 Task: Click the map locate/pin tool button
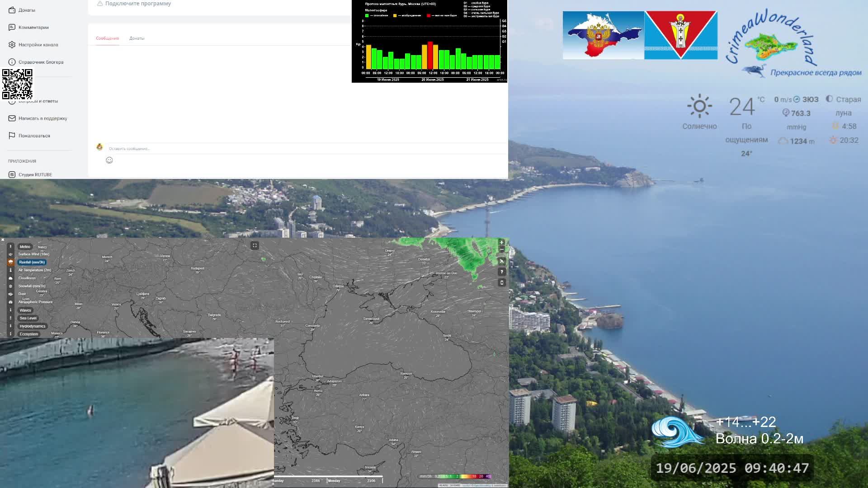(x=501, y=261)
